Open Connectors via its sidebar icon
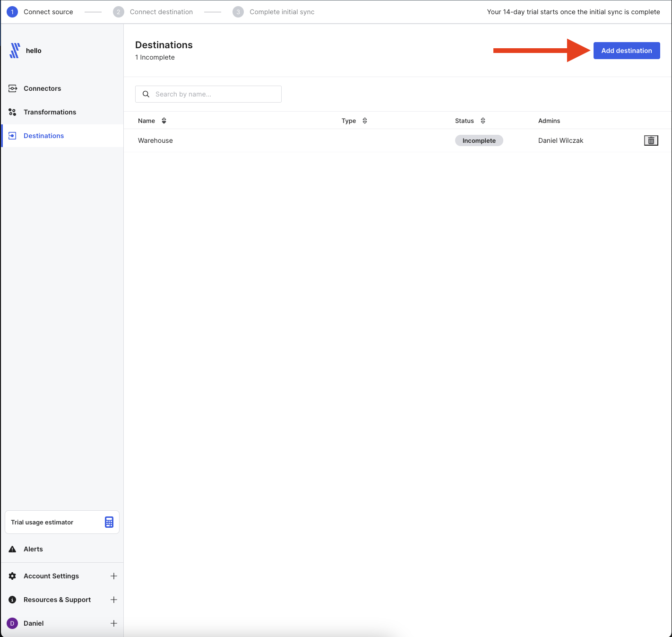Image resolution: width=672 pixels, height=637 pixels. point(13,88)
